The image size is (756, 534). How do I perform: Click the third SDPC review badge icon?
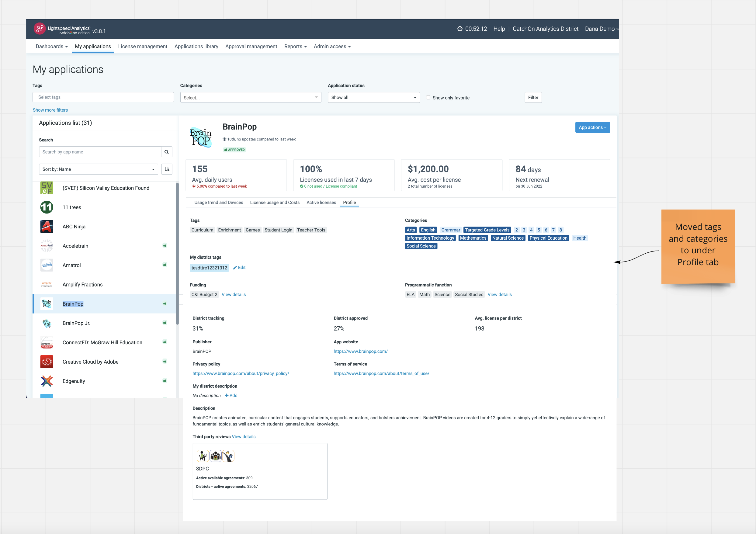coord(228,456)
